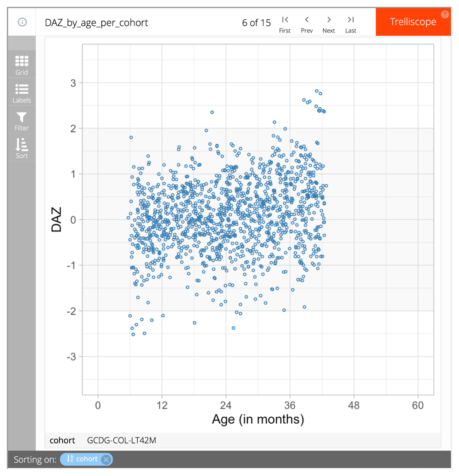Viewport: 459px width, 476px height.
Task: Jump to the Last panel page
Action: click(351, 23)
